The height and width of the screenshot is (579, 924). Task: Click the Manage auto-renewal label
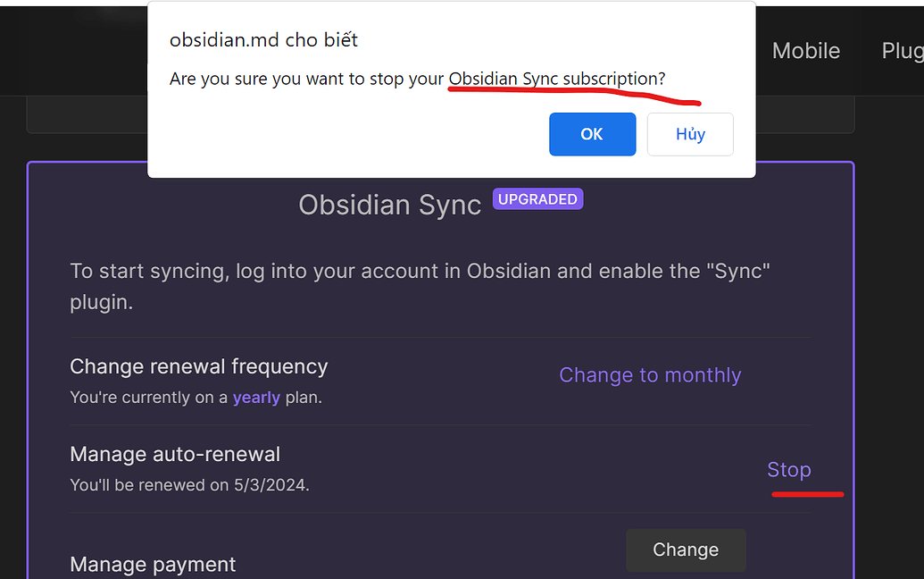click(x=175, y=454)
